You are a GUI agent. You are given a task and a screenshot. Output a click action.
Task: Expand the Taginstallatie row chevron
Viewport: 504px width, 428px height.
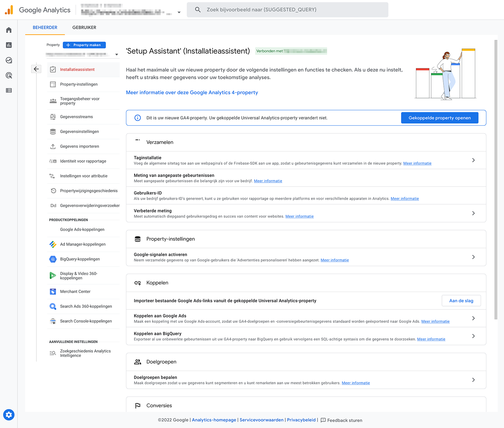[x=473, y=160]
